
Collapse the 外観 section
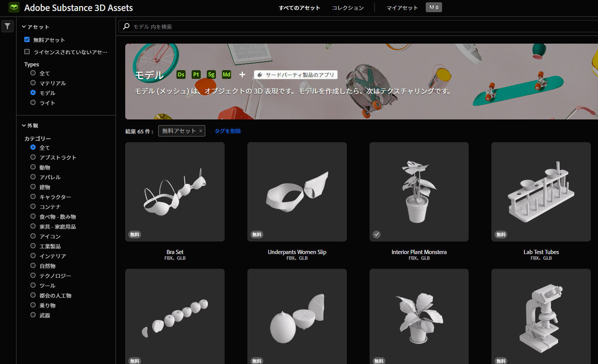[x=24, y=126]
